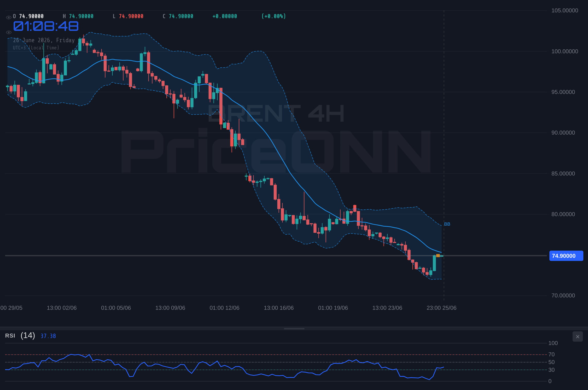This screenshot has height=390, width=588.
Task: Click the 13:00 09/06 time axis label
Action: pos(170,308)
